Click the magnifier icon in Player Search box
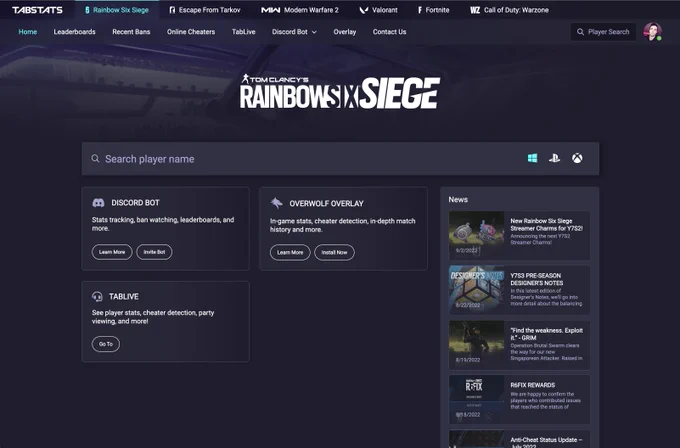 [x=580, y=32]
